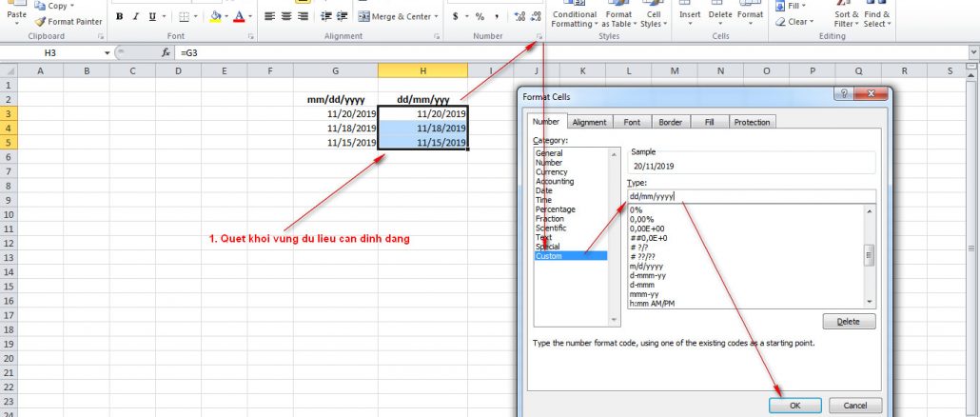Expand the Merge & Center dropdown
Viewport: 980px width, 417px height.
coord(439,16)
